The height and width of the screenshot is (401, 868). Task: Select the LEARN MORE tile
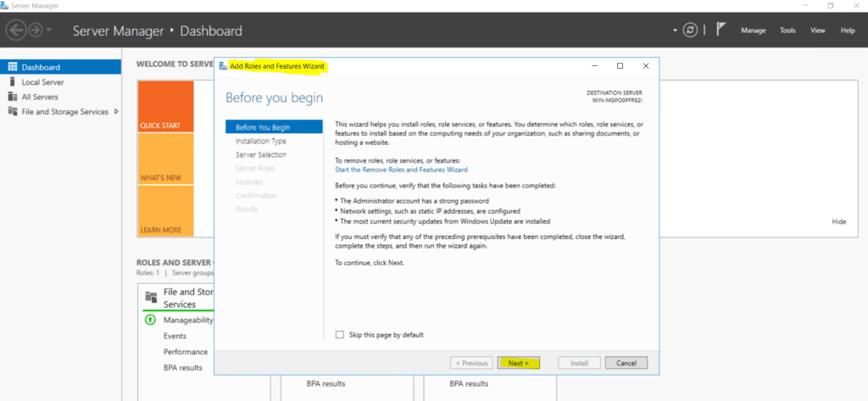[x=165, y=211]
